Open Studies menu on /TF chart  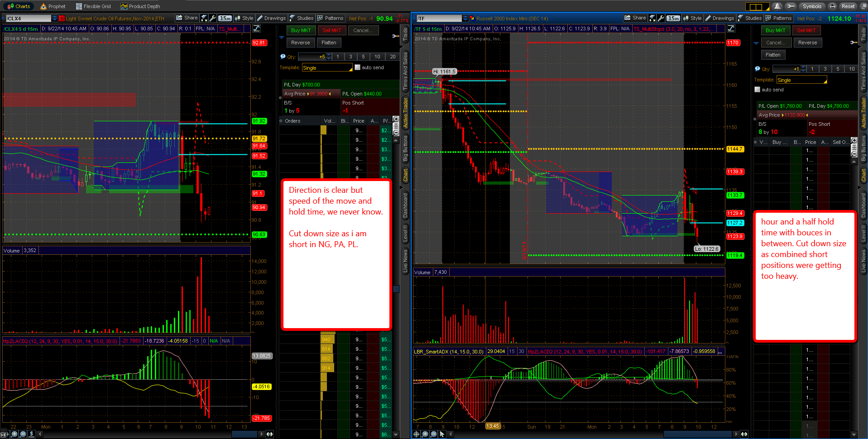[749, 18]
